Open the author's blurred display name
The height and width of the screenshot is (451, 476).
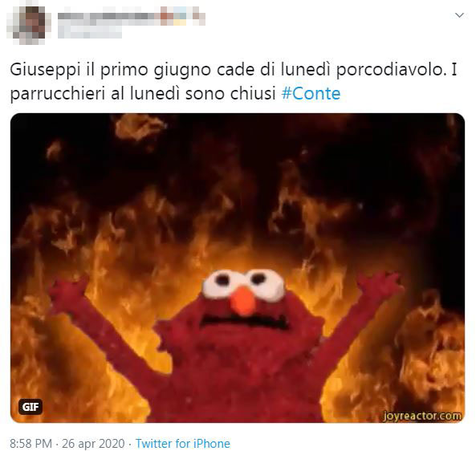tap(131, 16)
